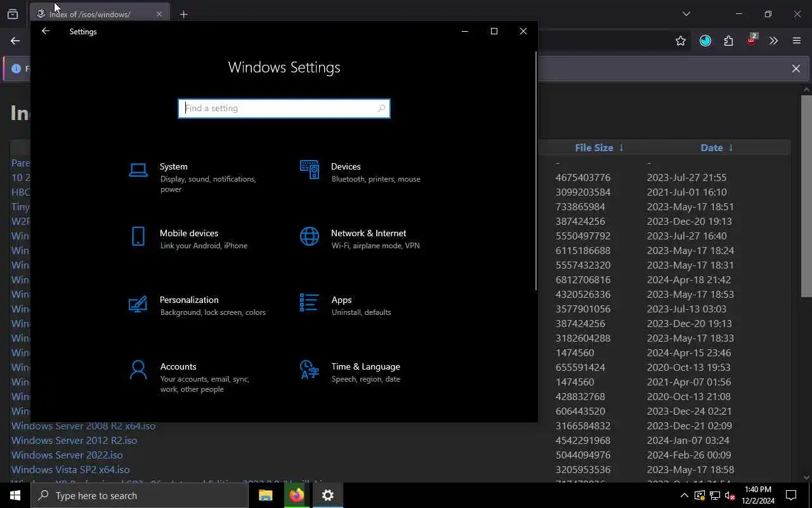Click the Firefox page vertical scrollbar thumb
The width and height of the screenshot is (812, 508).
806,196
